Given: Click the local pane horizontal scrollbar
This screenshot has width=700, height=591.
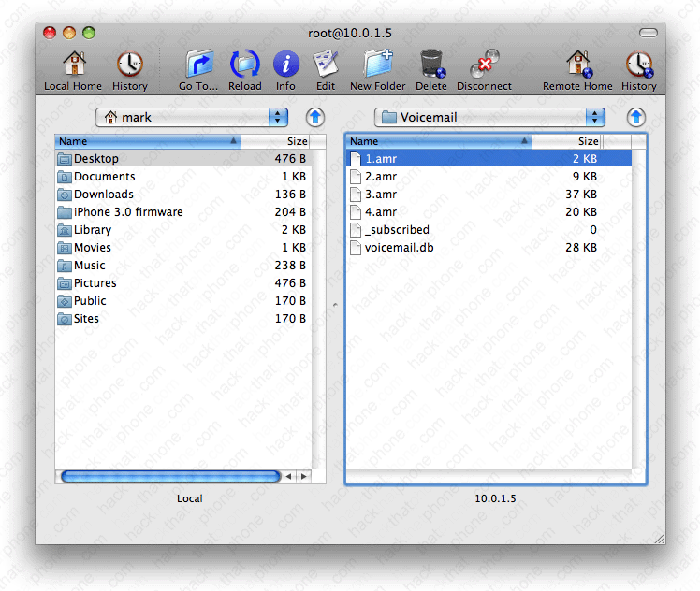Looking at the screenshot, I should [x=168, y=476].
